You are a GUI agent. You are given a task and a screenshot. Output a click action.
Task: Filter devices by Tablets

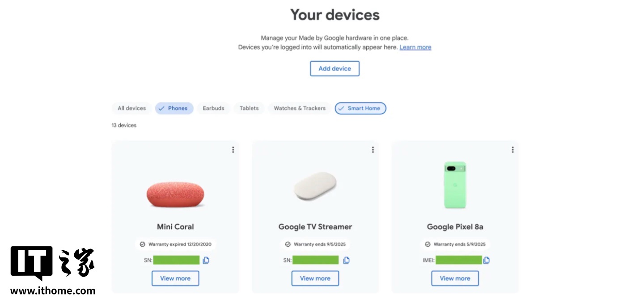249,108
